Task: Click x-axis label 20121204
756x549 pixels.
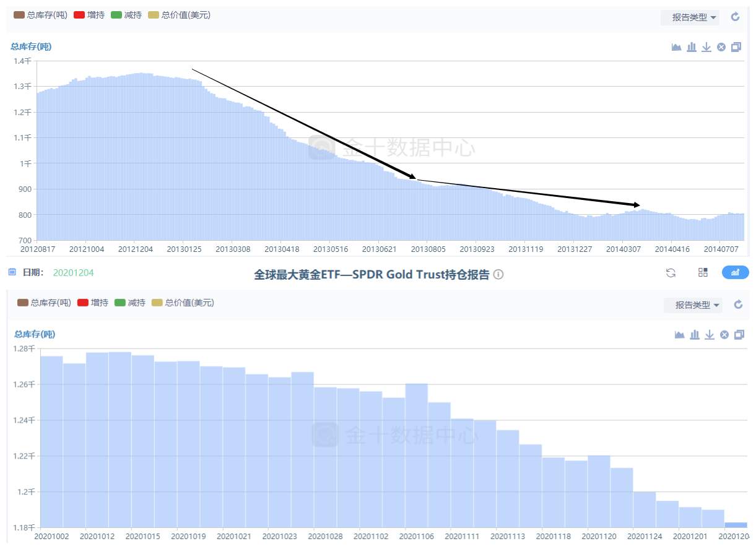Action: tap(135, 249)
